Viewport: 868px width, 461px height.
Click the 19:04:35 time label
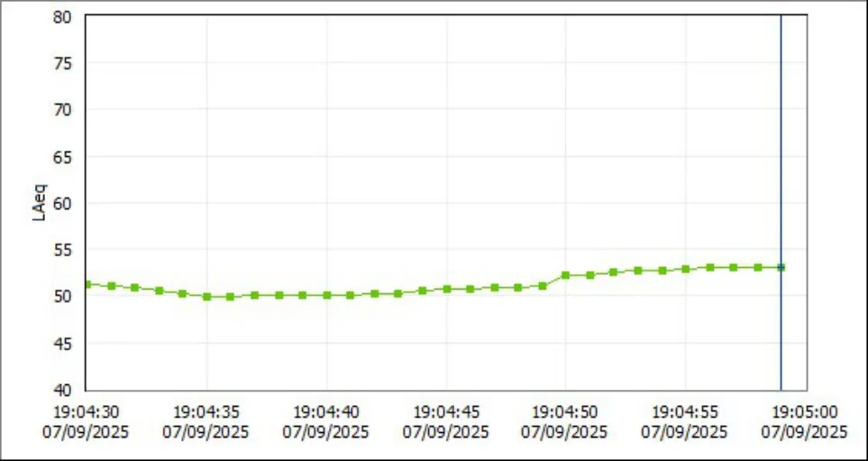[x=206, y=412]
